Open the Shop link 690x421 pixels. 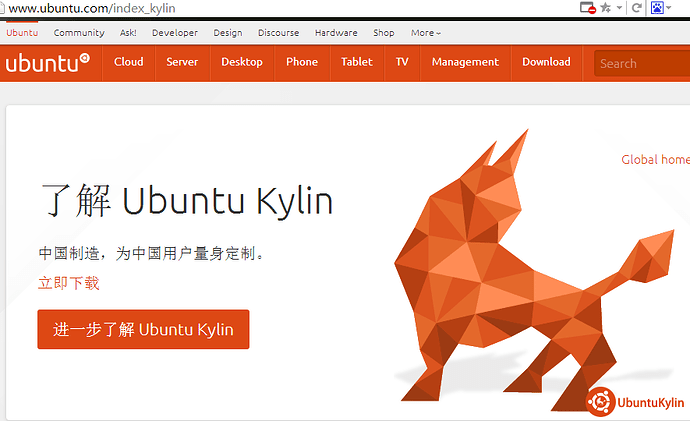pyautogui.click(x=384, y=33)
